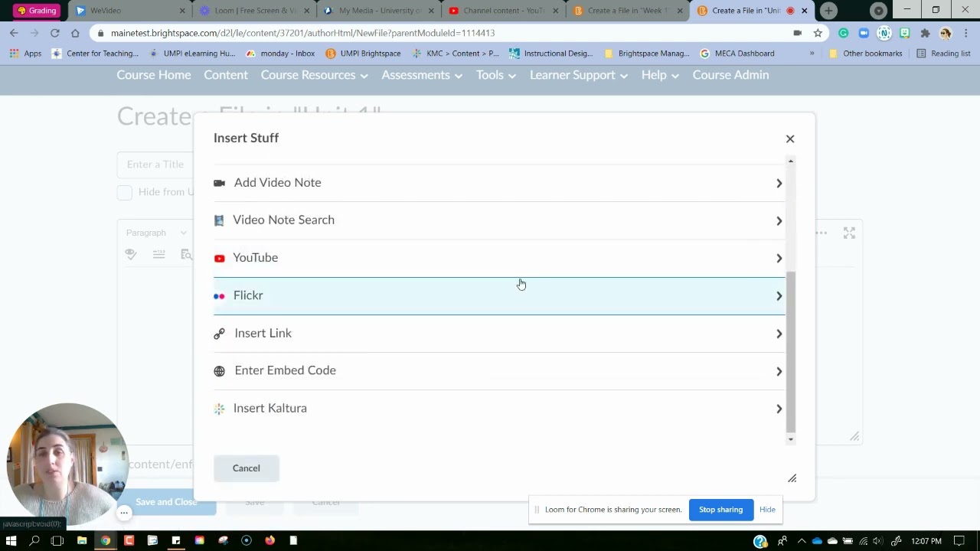Image resolution: width=980 pixels, height=551 pixels.
Task: Switch to the Create a File in Week tab
Action: 628,11
